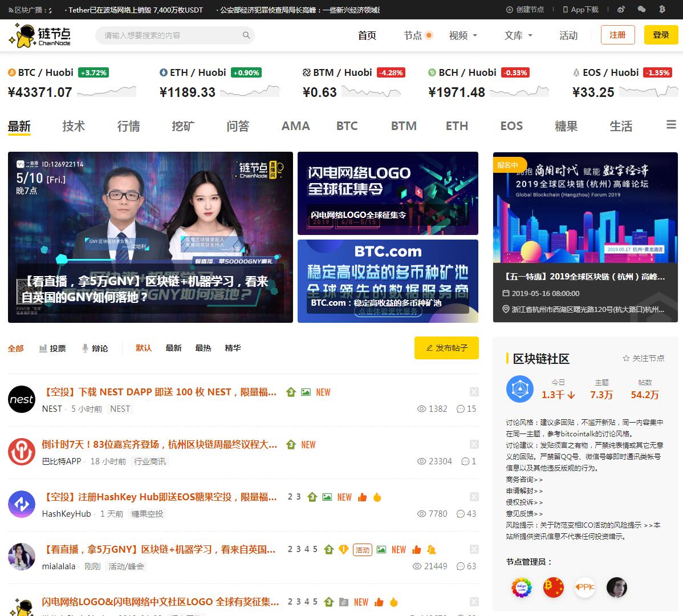The height and width of the screenshot is (616, 683).
Task: Sort posts by 精华
Action: 233,348
